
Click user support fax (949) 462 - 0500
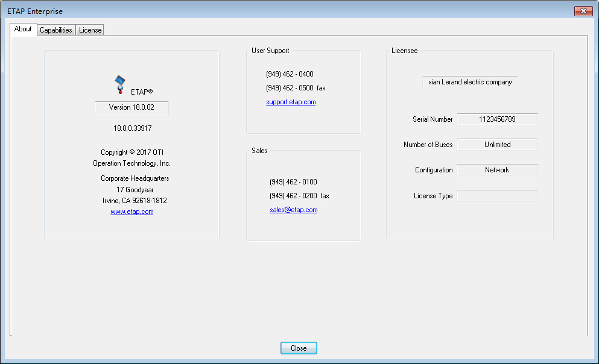pyautogui.click(x=296, y=88)
